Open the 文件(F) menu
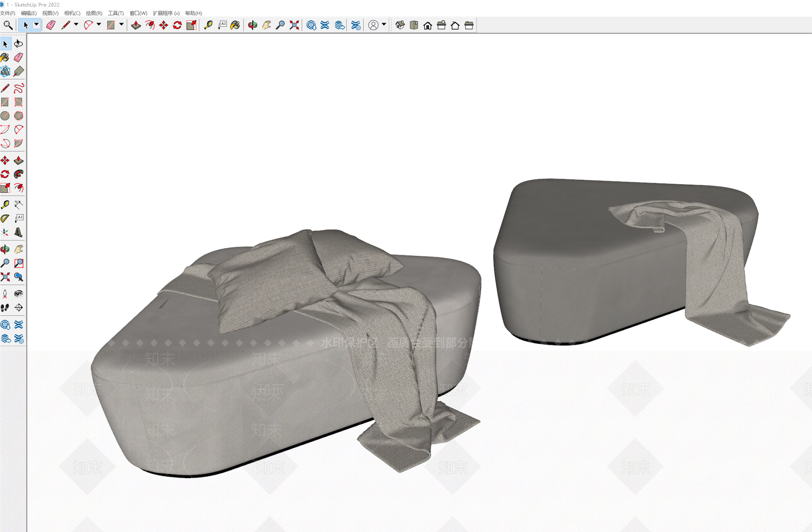This screenshot has width=812, height=532. pos(8,13)
